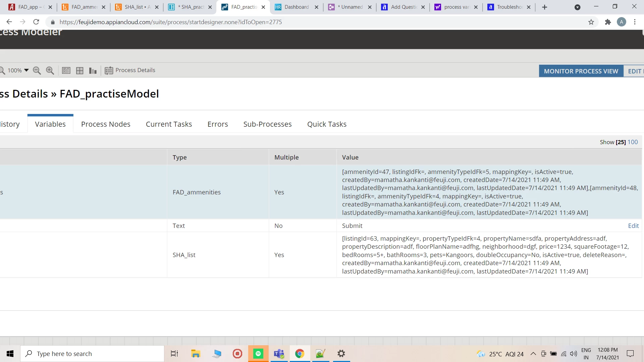Click the address bar URL
The image size is (644, 362).
pos(170,22)
